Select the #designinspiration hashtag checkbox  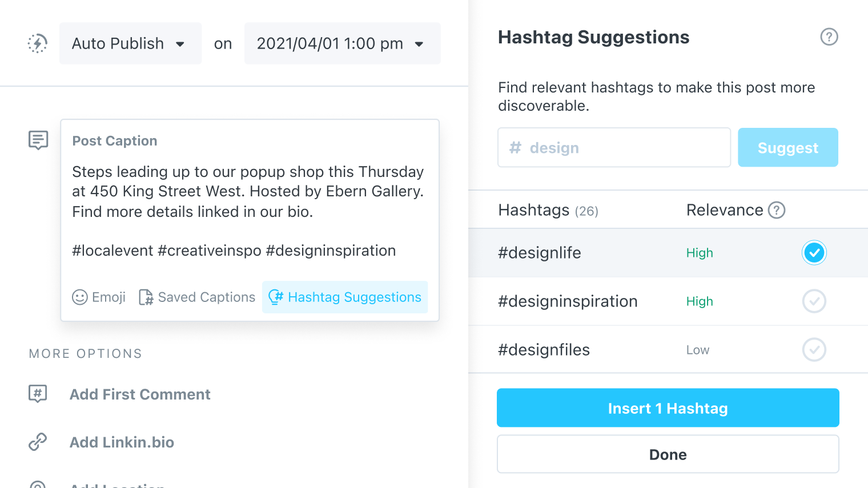[x=814, y=301]
